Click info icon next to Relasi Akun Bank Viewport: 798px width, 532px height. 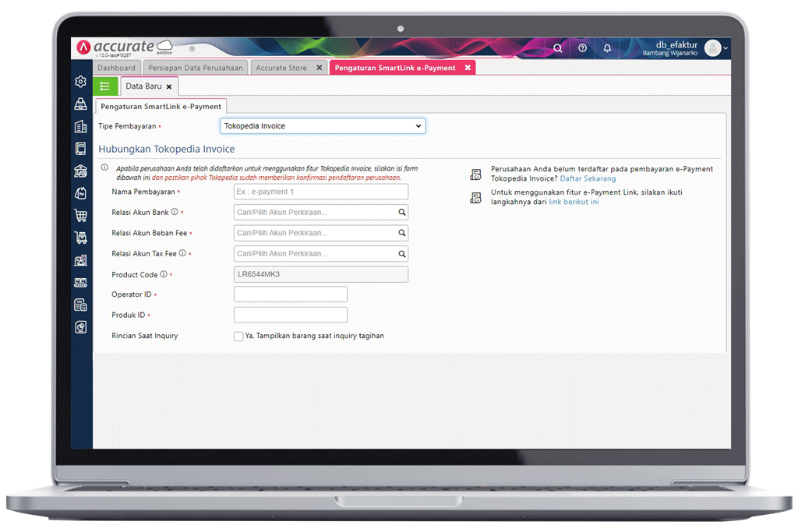click(x=175, y=212)
